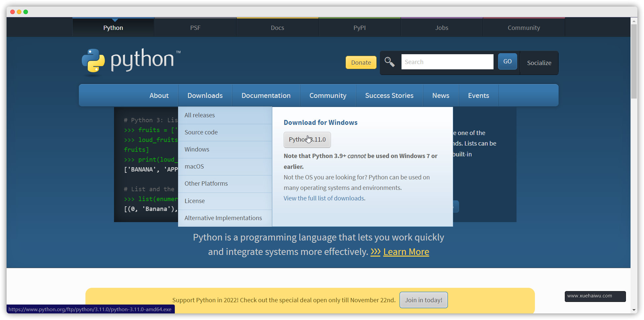644x320 pixels.
Task: Open the Python top tab
Action: 113,28
